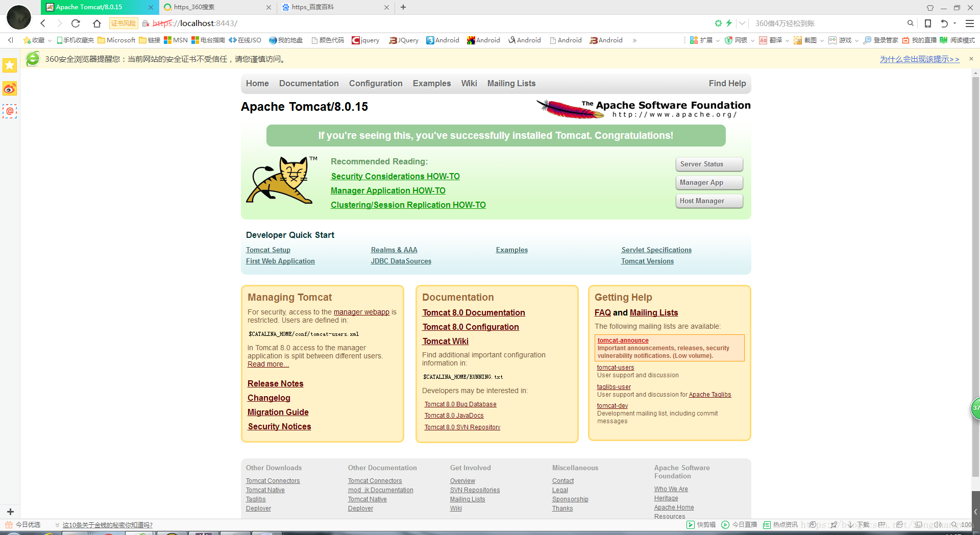Click the search magnifier icon
The height and width of the screenshot is (535, 980).
[x=910, y=23]
